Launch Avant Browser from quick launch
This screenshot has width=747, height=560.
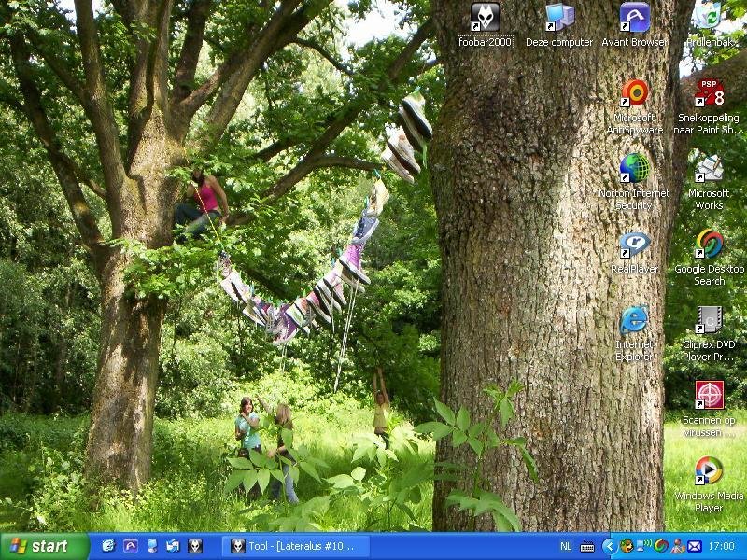131,546
